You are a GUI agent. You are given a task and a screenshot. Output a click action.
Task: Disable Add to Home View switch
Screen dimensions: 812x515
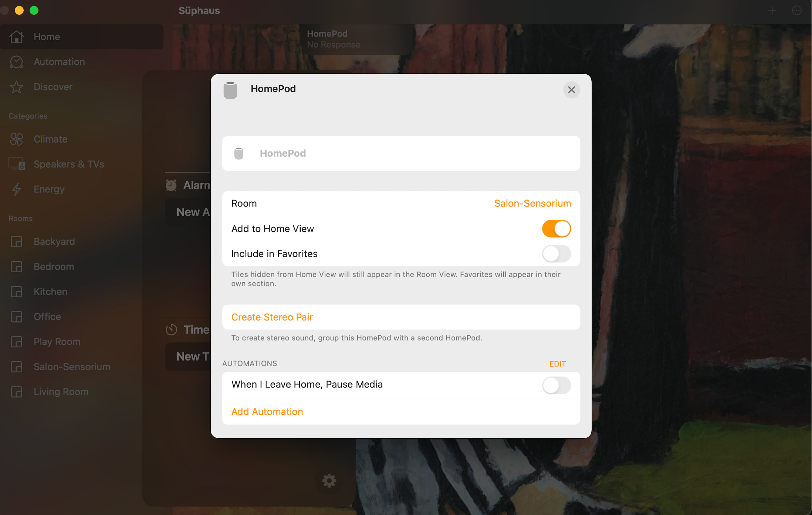[x=556, y=229]
